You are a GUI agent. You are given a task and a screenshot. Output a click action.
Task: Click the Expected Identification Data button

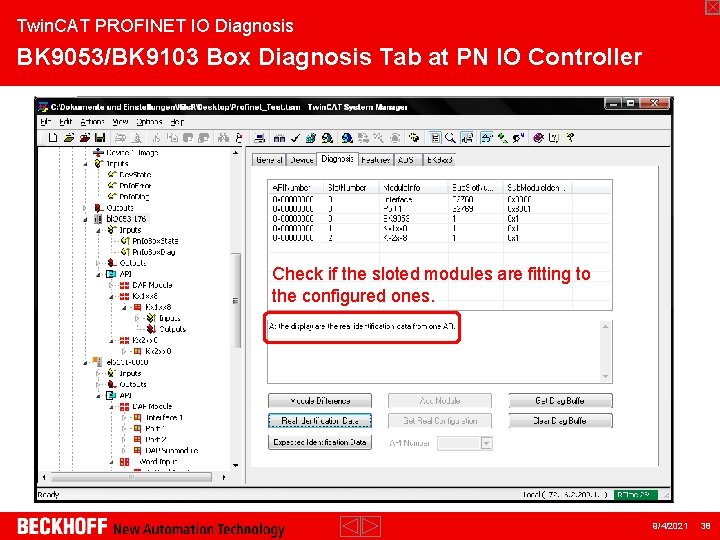click(x=320, y=442)
